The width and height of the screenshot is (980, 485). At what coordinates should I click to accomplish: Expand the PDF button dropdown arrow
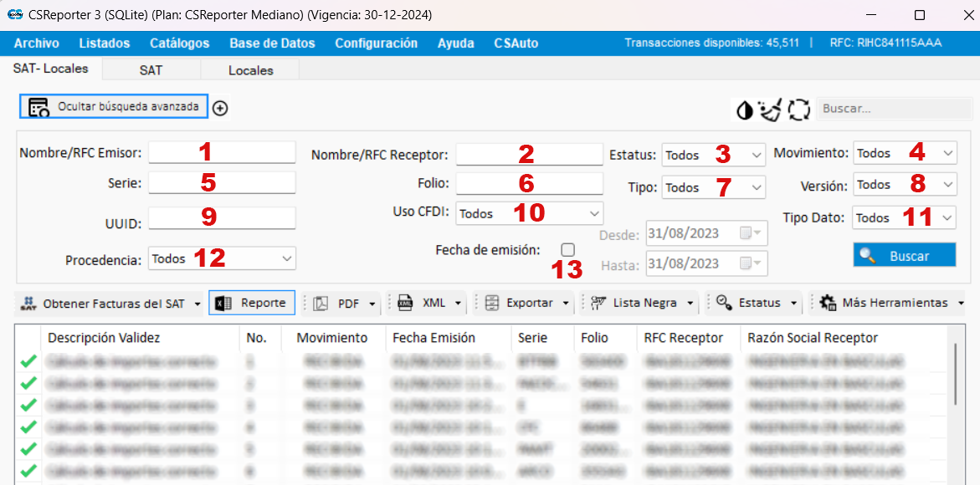point(372,304)
